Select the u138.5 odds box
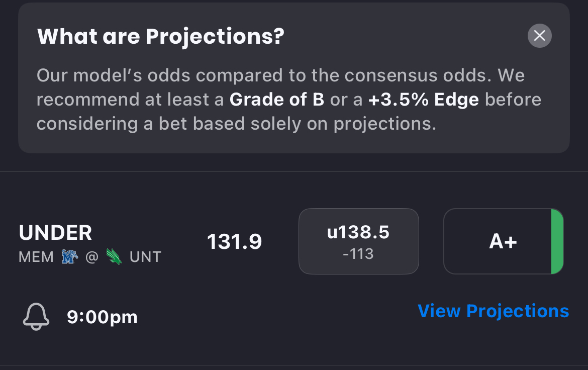Screen dimensions: 588x370 [358, 241]
